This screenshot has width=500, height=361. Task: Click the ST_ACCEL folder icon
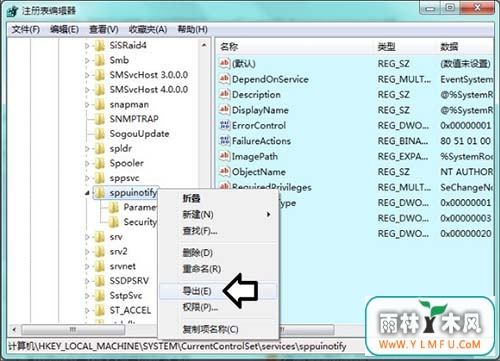pos(99,310)
